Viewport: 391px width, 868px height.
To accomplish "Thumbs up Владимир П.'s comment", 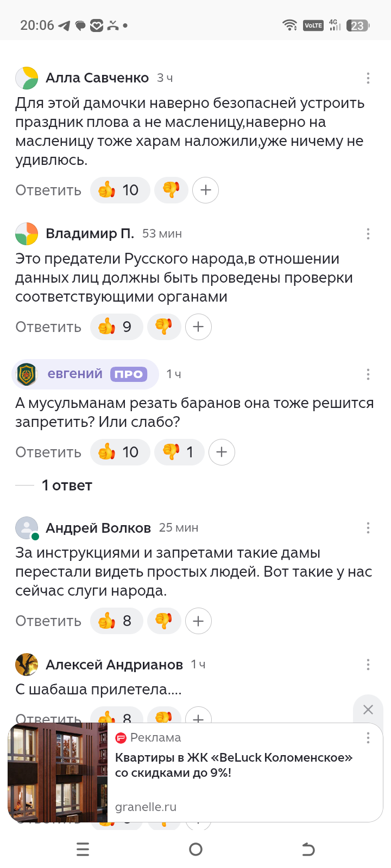I will pos(116,327).
